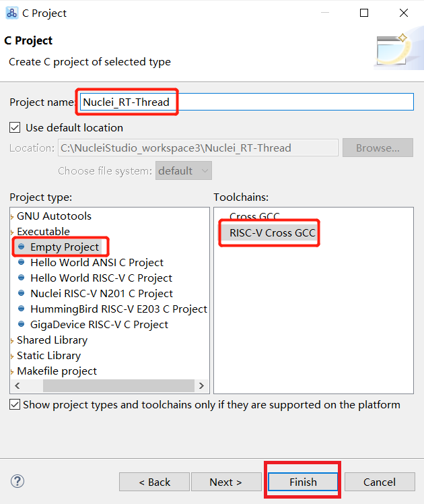
Task: Collapse the Executable project type node
Action: point(12,232)
